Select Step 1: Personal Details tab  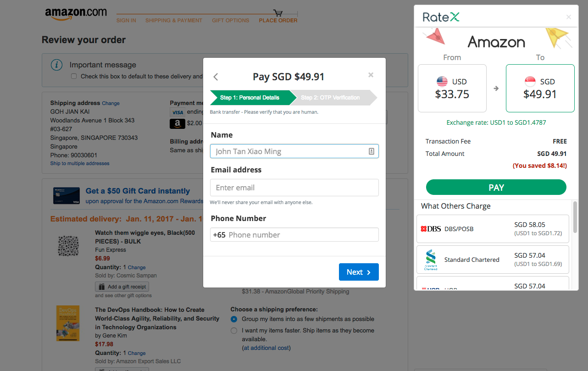coord(253,98)
